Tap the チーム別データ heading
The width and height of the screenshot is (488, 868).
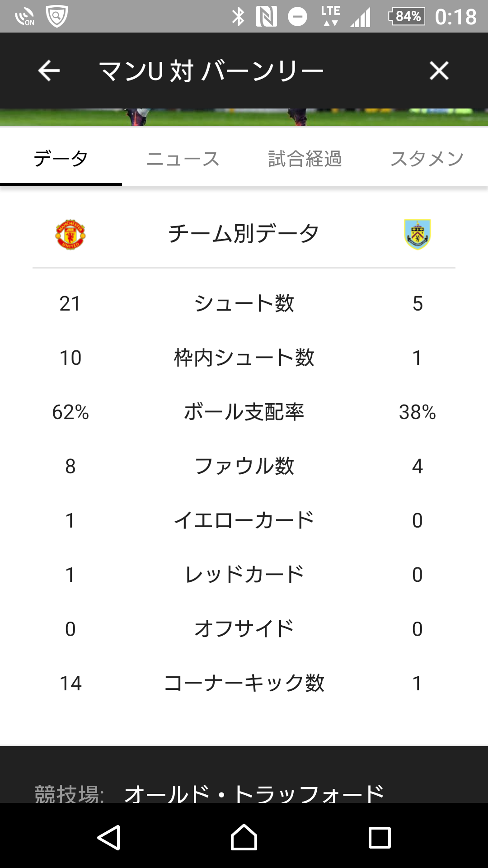[244, 234]
